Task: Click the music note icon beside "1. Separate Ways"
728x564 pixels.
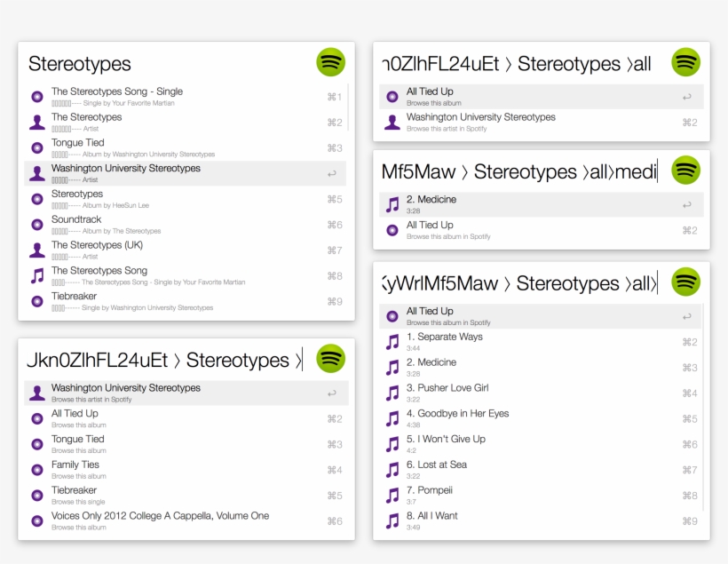Action: coord(392,342)
